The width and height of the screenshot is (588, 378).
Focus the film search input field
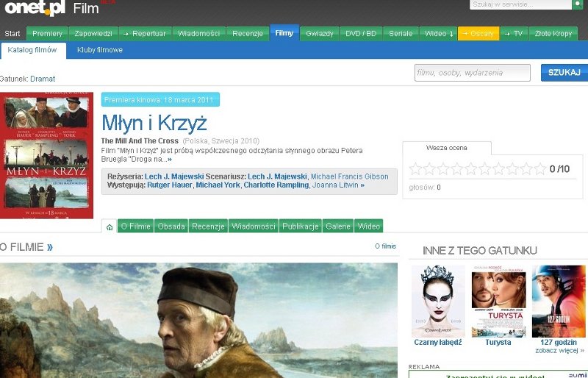tap(472, 72)
